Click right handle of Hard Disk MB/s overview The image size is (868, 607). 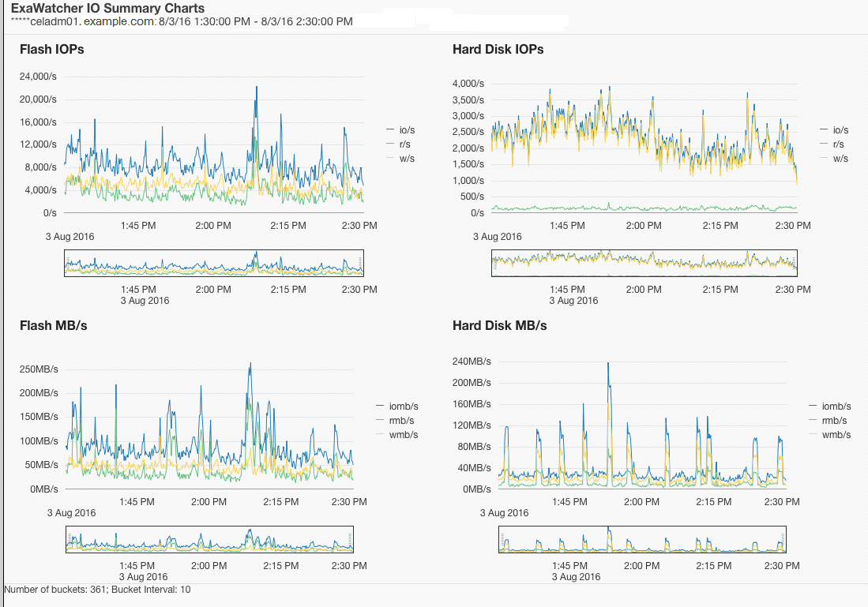(783, 539)
